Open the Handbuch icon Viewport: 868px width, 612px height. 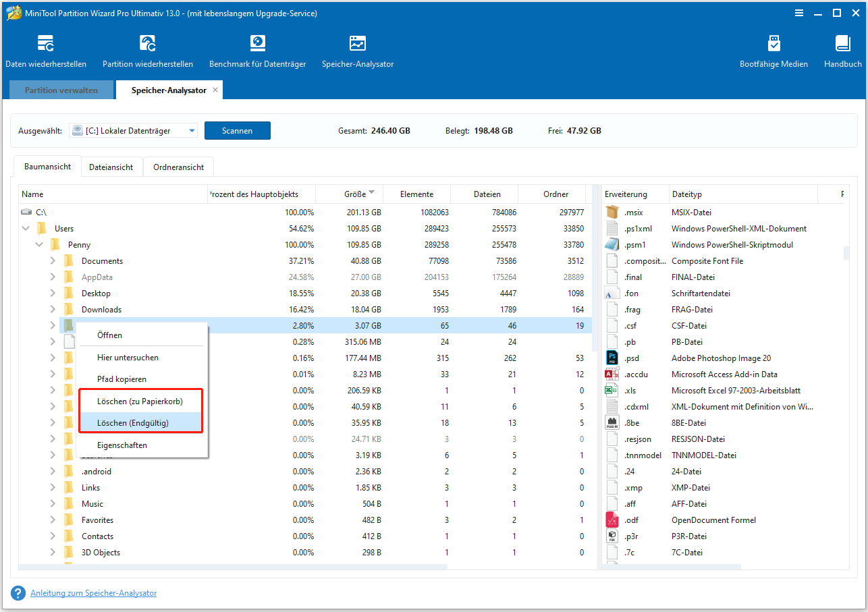[842, 45]
